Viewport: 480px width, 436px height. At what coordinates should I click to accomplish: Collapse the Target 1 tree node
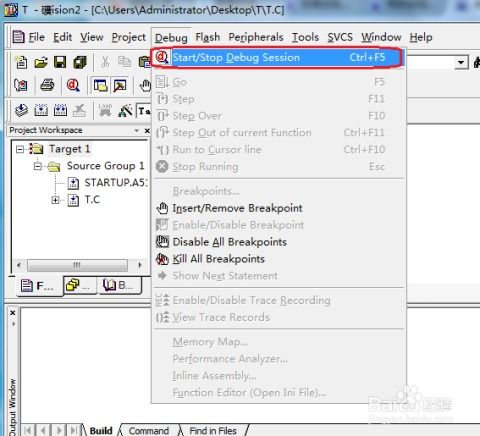click(20, 149)
